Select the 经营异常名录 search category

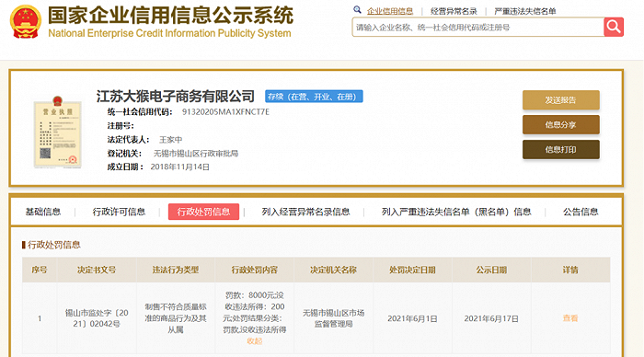click(x=454, y=11)
